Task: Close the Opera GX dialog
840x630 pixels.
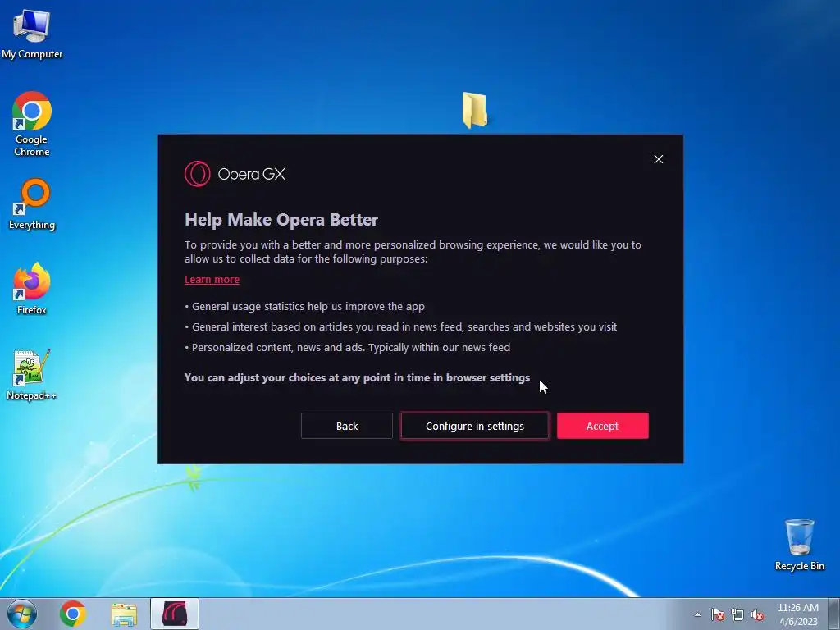Action: click(x=659, y=159)
